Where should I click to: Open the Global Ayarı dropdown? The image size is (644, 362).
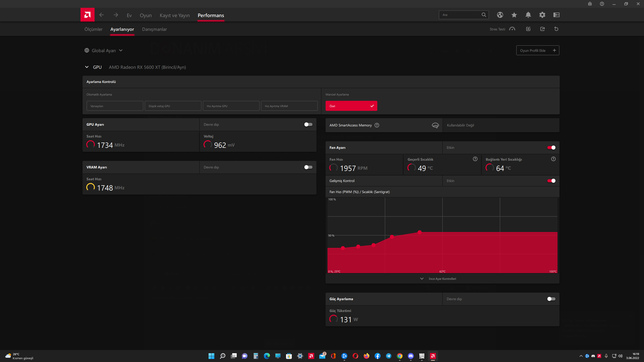pos(104,51)
